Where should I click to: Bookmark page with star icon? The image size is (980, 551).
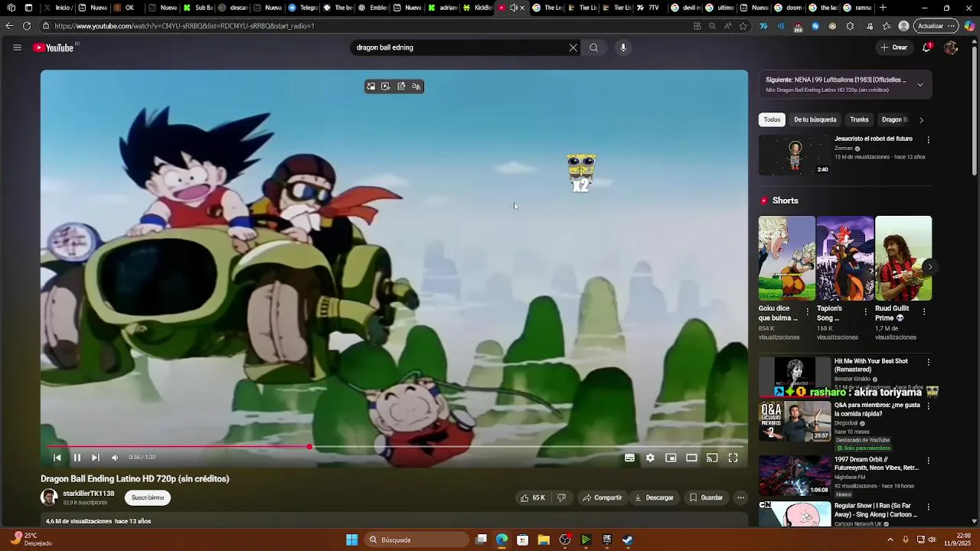click(743, 26)
